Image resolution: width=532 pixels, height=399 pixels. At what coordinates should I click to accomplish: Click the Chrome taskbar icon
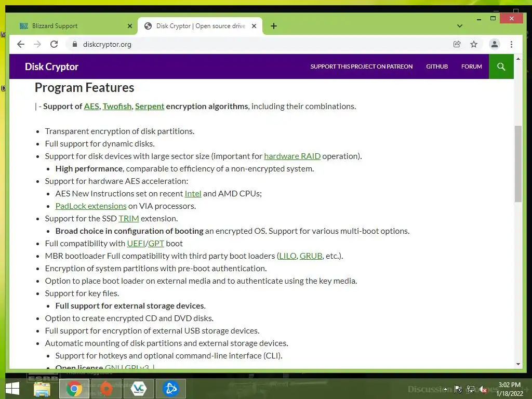[74, 389]
